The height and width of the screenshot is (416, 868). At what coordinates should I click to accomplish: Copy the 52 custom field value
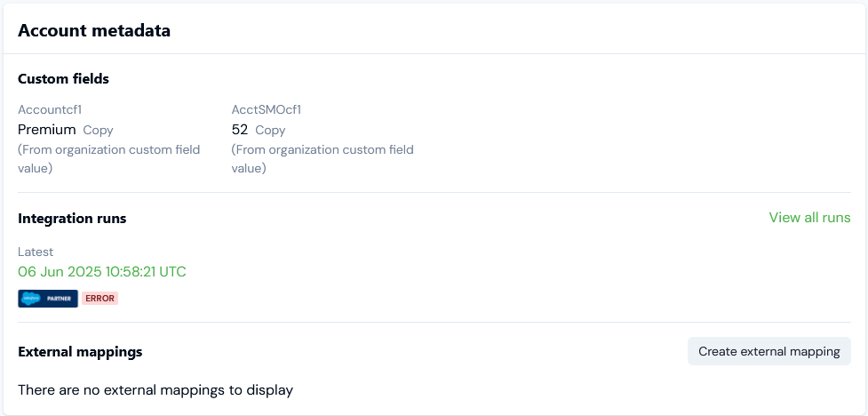270,130
